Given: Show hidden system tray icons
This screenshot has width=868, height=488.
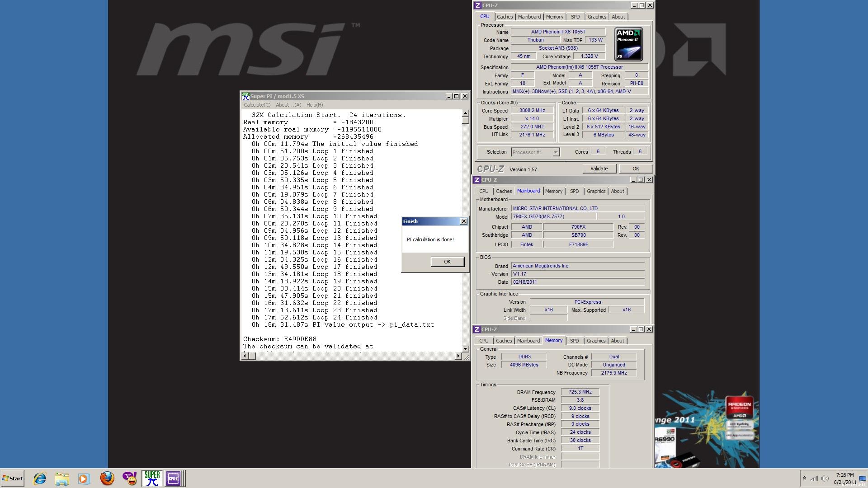Looking at the screenshot, I should [x=804, y=478].
